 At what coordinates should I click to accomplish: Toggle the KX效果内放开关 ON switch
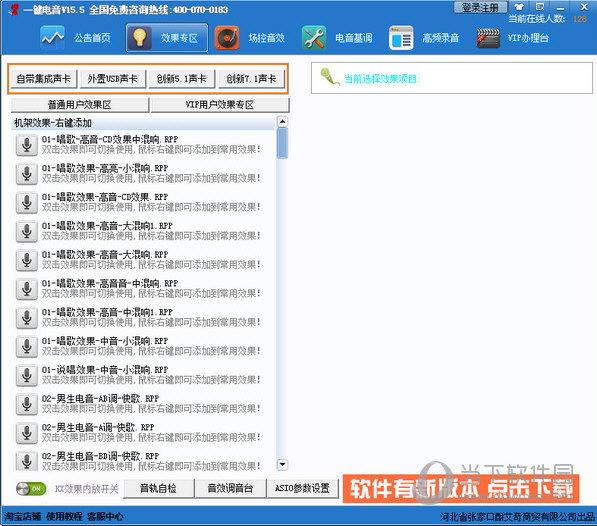pos(31,489)
